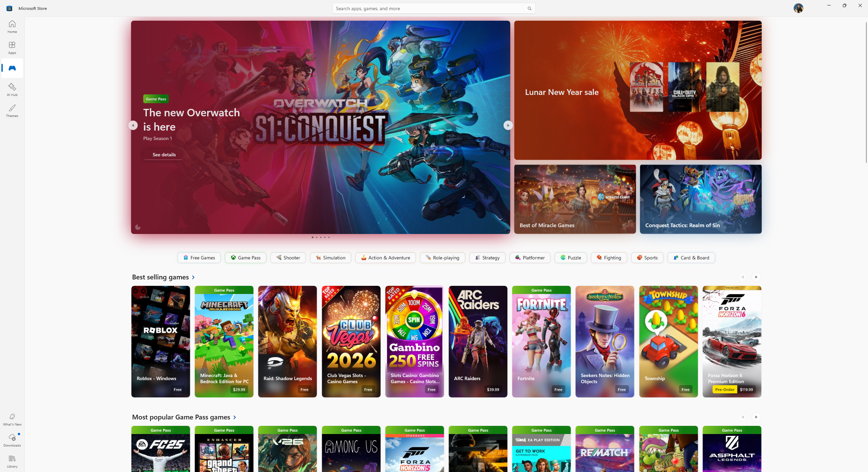The width and height of the screenshot is (868, 472).
Task: Toggle the Shooter category chip
Action: tap(288, 258)
